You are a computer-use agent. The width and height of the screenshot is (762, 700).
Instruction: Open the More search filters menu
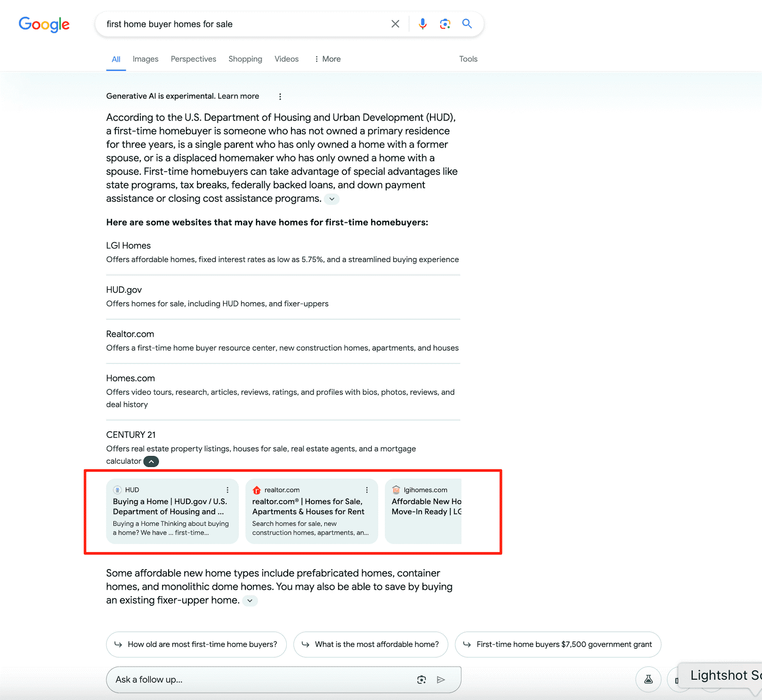click(328, 59)
